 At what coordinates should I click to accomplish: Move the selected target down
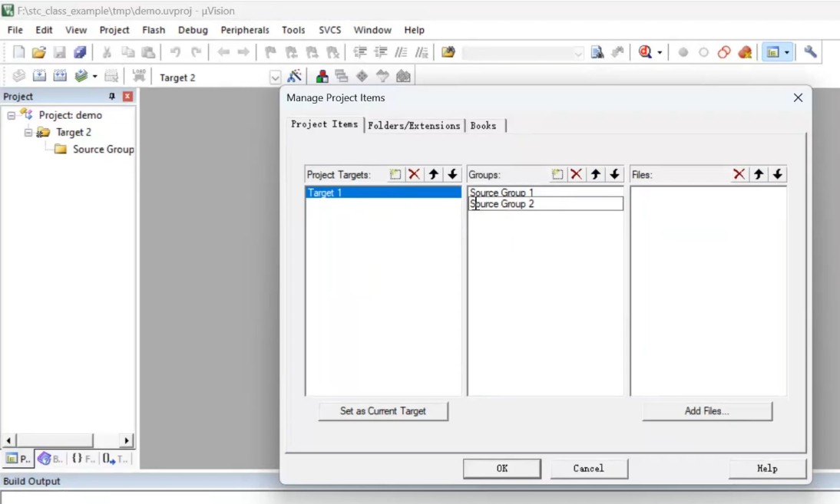(452, 174)
